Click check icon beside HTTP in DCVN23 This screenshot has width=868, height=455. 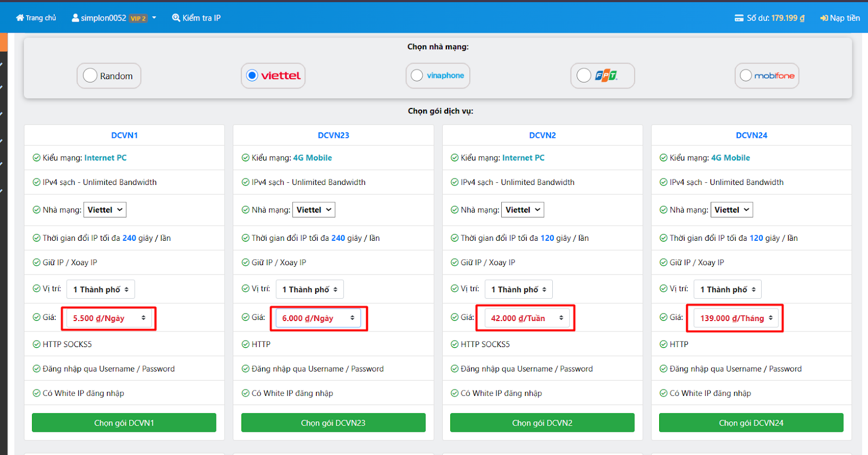245,344
